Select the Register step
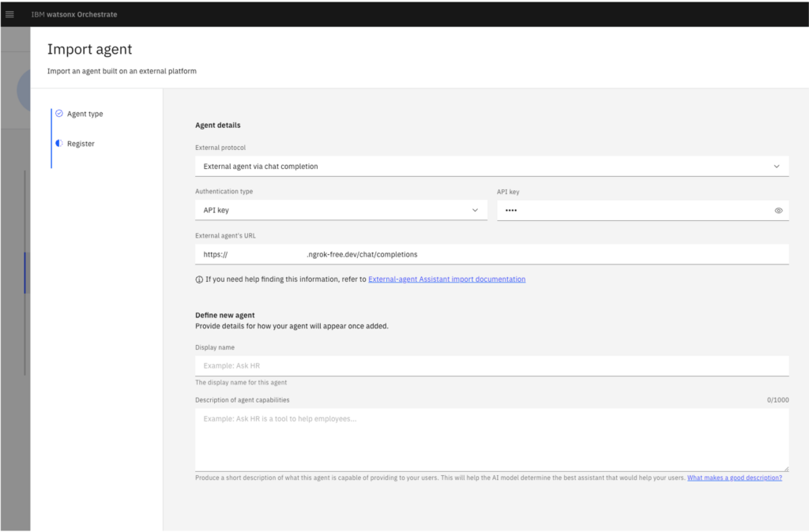Image resolution: width=809 pixels, height=532 pixels. (81, 144)
